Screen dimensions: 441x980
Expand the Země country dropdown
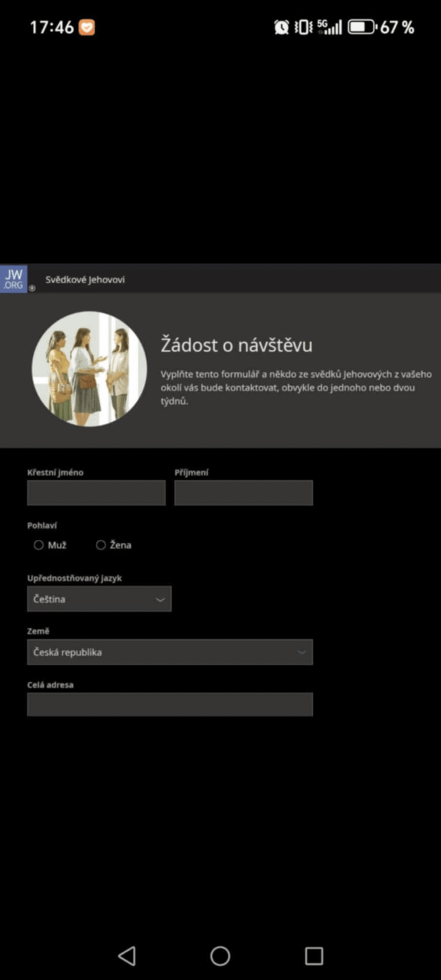point(170,652)
